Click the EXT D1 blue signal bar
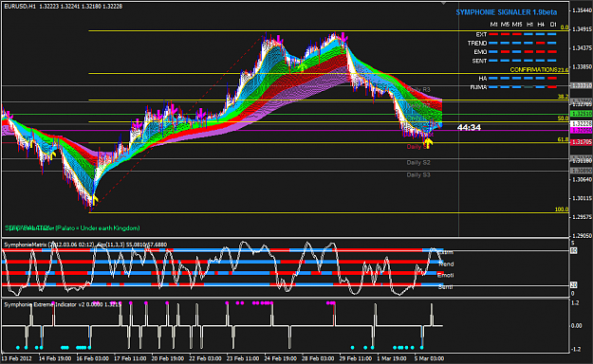593x364 pixels. coord(552,34)
